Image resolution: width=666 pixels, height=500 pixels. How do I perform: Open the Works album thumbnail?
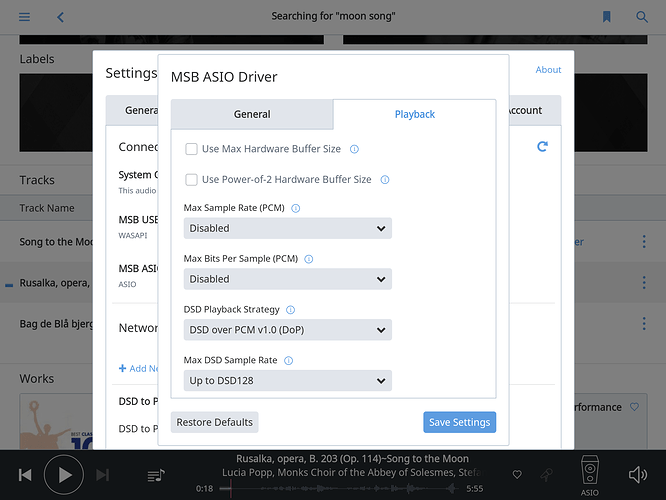pos(56,421)
